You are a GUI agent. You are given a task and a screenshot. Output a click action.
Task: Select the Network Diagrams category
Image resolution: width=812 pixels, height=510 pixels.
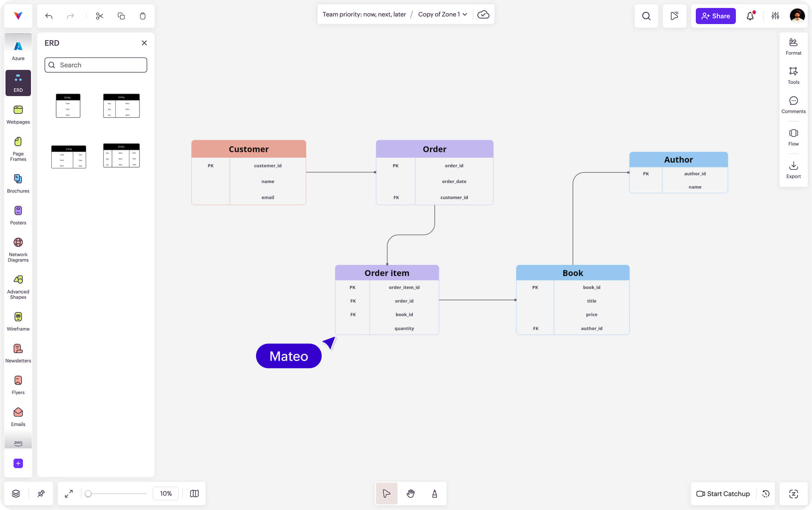click(x=18, y=250)
